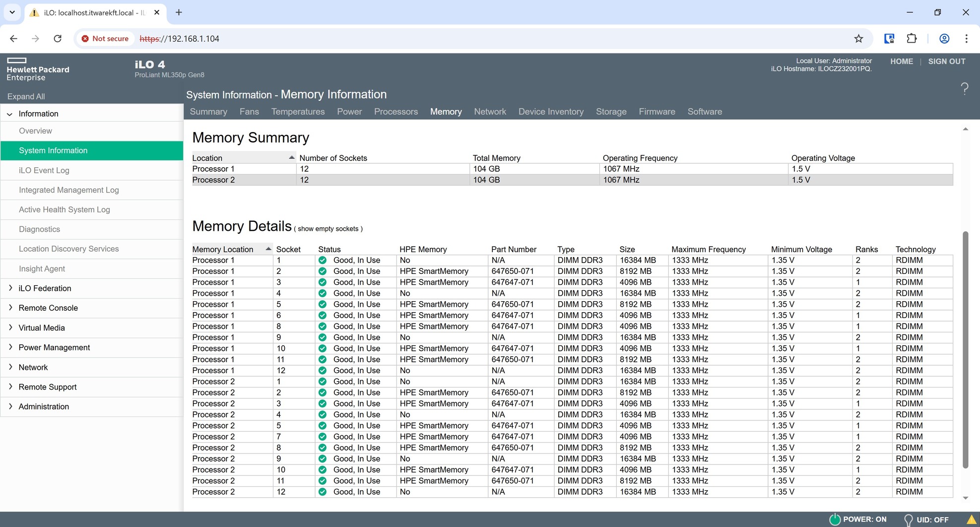The height and width of the screenshot is (527, 980).
Task: Open the tab search dropdown arrow
Action: pyautogui.click(x=12, y=12)
